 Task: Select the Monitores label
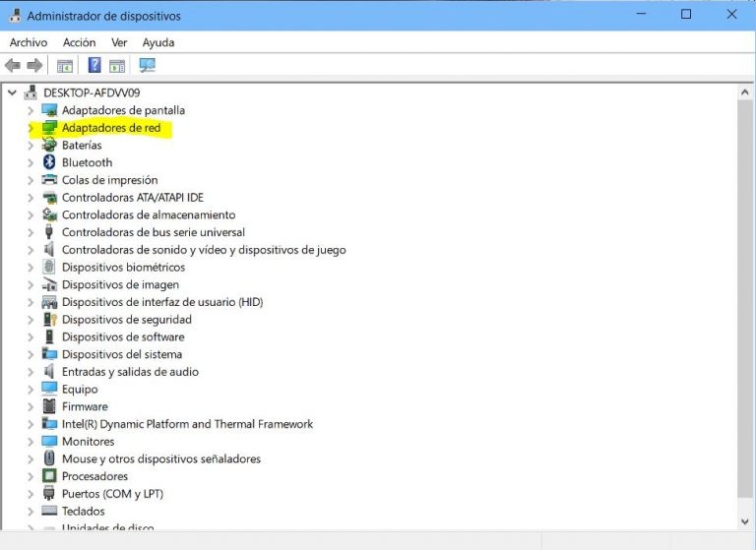pos(89,441)
